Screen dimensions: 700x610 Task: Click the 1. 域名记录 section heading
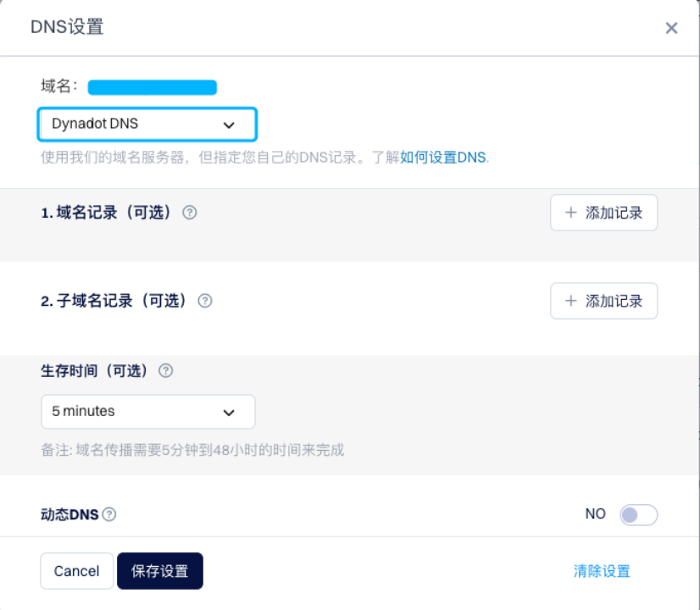(x=107, y=213)
